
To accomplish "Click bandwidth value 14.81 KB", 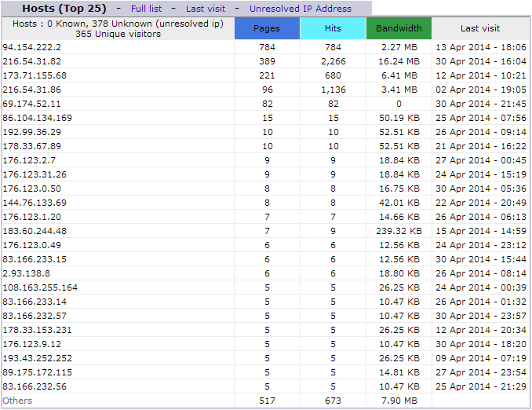I will click(399, 372).
